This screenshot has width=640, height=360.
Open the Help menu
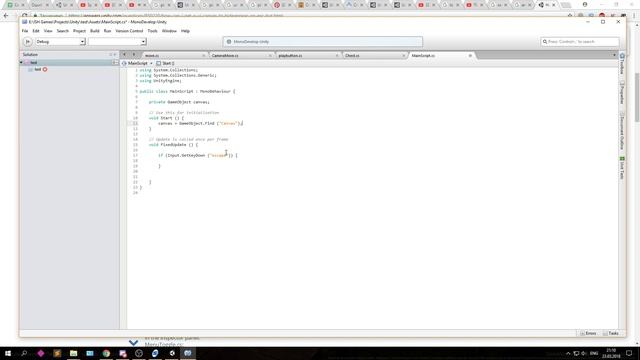185,31
